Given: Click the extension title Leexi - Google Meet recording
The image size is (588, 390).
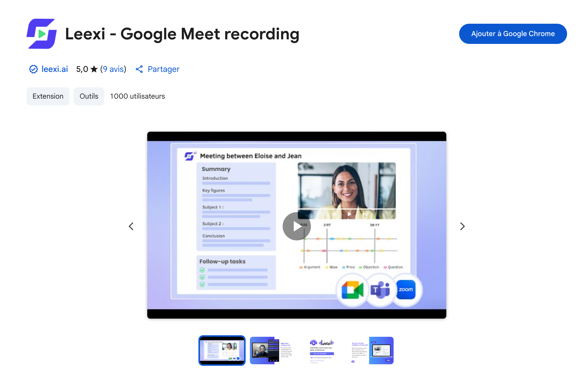Looking at the screenshot, I should point(182,34).
